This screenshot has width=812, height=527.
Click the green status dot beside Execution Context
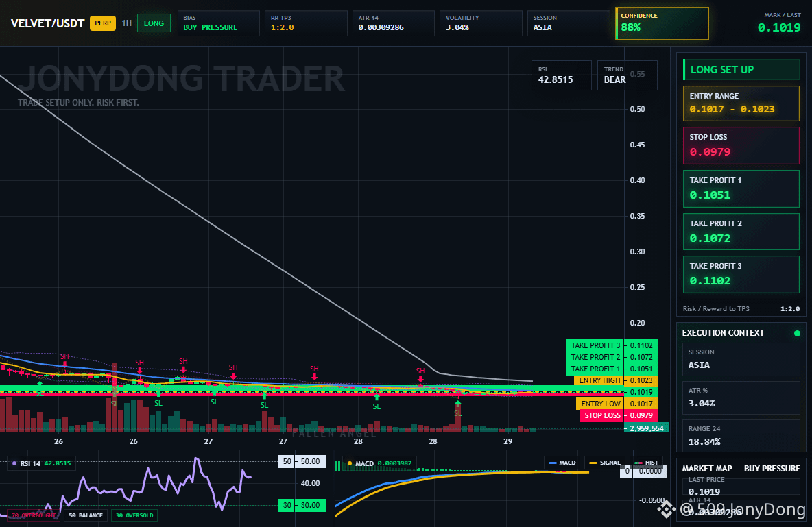click(797, 333)
